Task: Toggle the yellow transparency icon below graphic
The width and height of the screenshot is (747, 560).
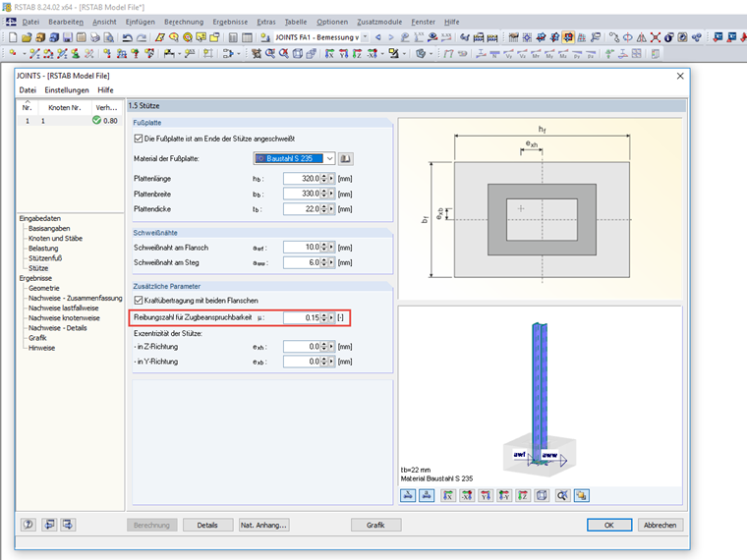Action: [581, 496]
